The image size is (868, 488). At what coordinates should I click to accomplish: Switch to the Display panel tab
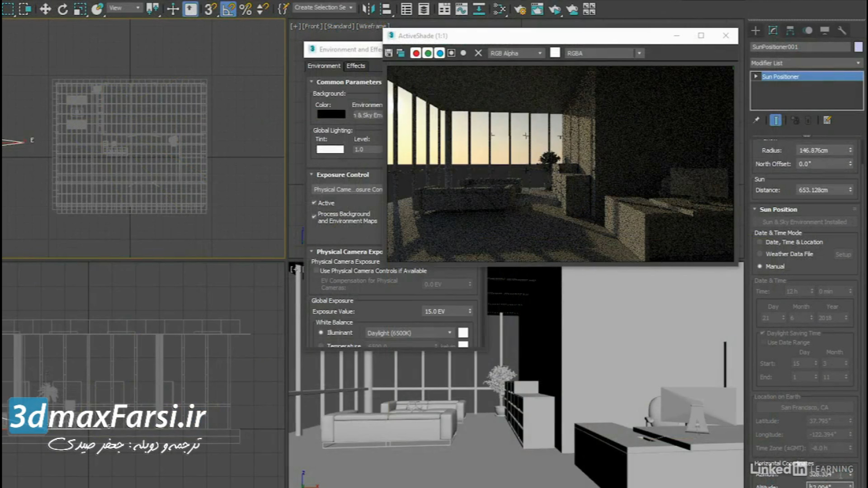(x=825, y=30)
